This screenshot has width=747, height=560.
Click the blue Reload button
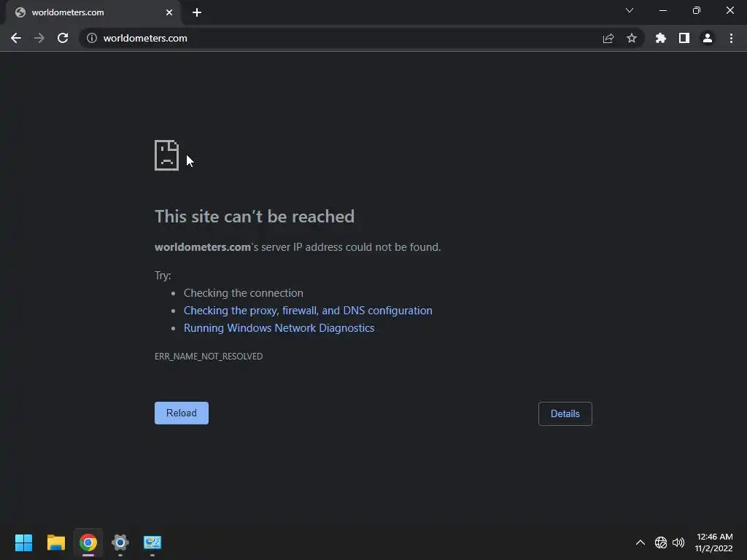182,413
